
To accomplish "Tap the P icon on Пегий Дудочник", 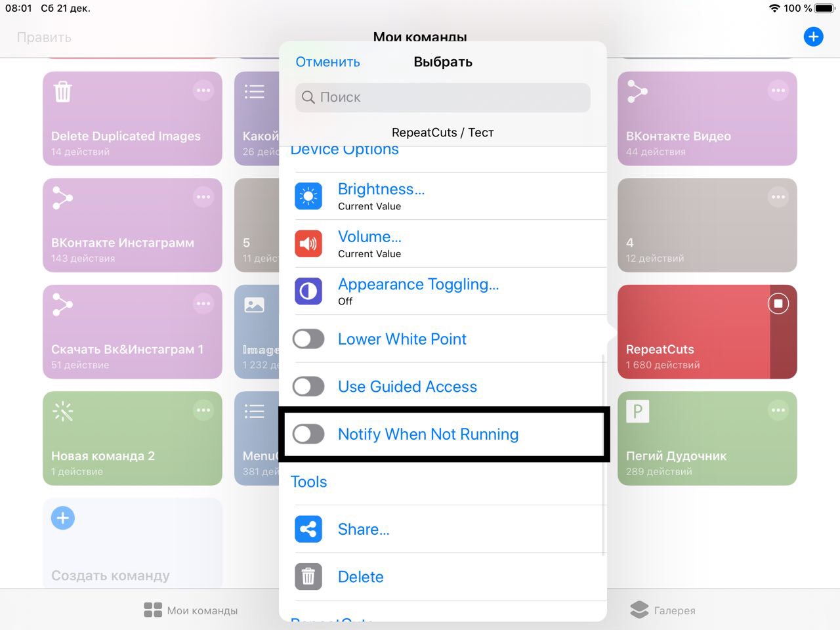I will (x=637, y=411).
